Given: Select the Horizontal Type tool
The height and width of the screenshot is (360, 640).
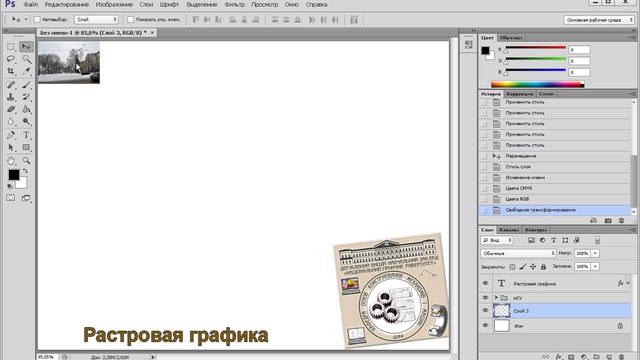Looking at the screenshot, I should click(x=26, y=135).
